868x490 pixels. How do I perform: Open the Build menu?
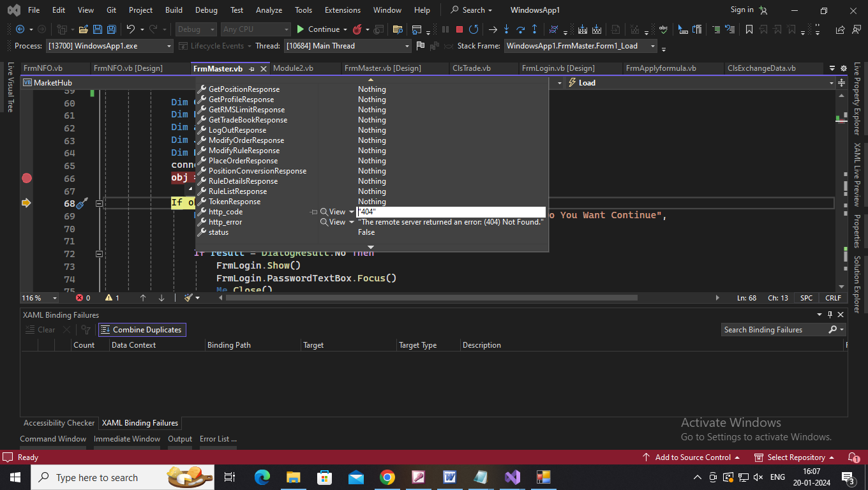[x=174, y=10]
